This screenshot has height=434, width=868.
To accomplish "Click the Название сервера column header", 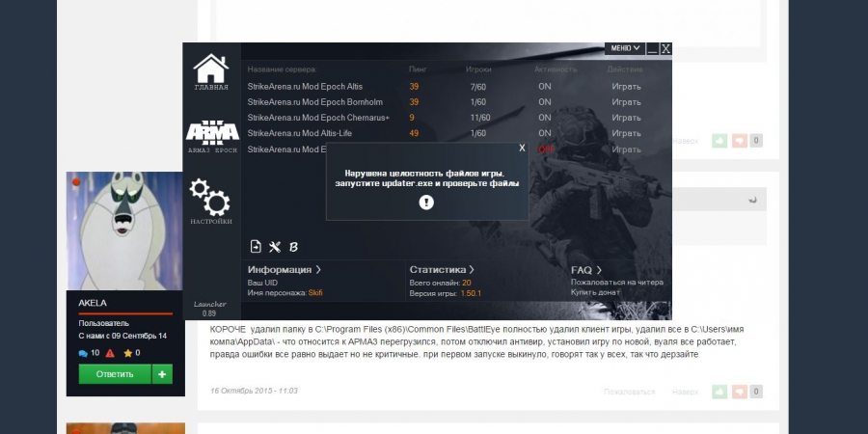I will pyautogui.click(x=283, y=69).
